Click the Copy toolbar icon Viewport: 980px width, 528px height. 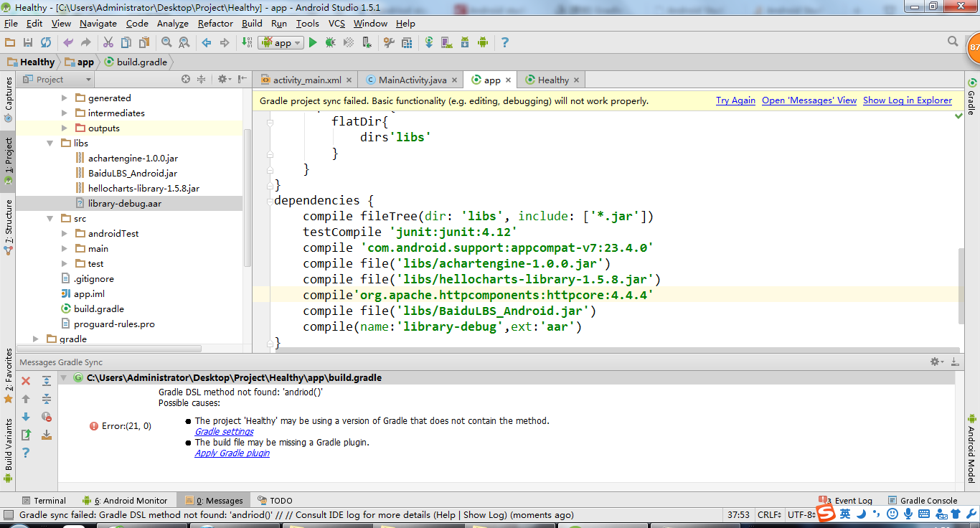(x=126, y=42)
